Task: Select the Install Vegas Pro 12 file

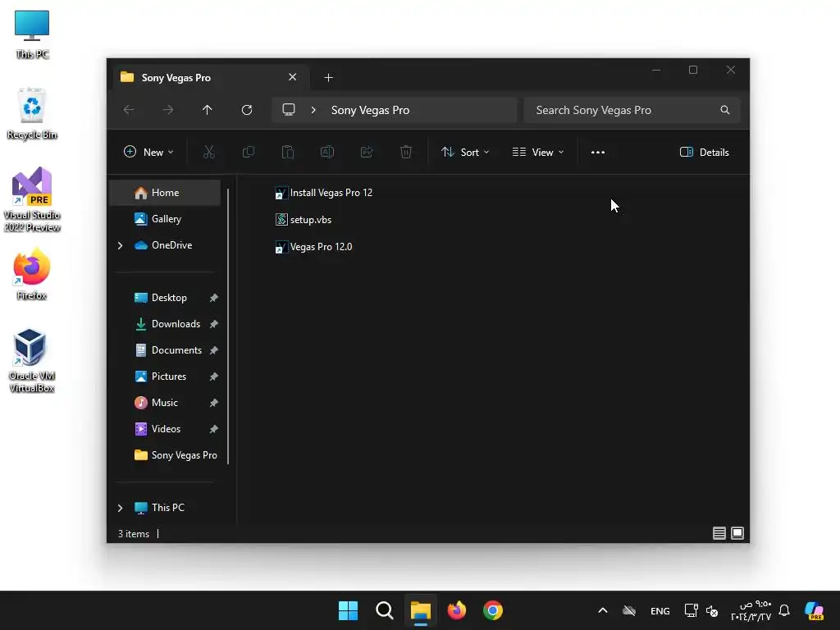Action: click(323, 193)
